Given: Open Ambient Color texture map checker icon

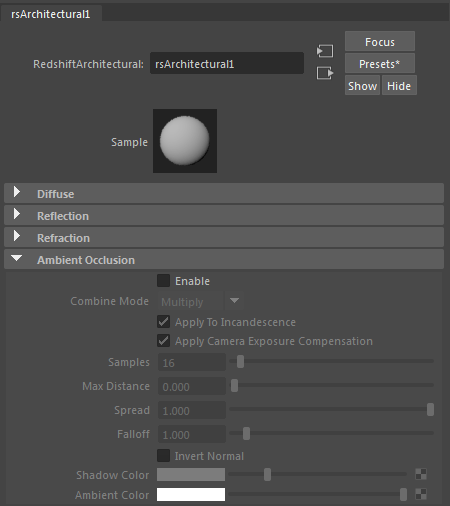Looking at the screenshot, I should tap(421, 494).
